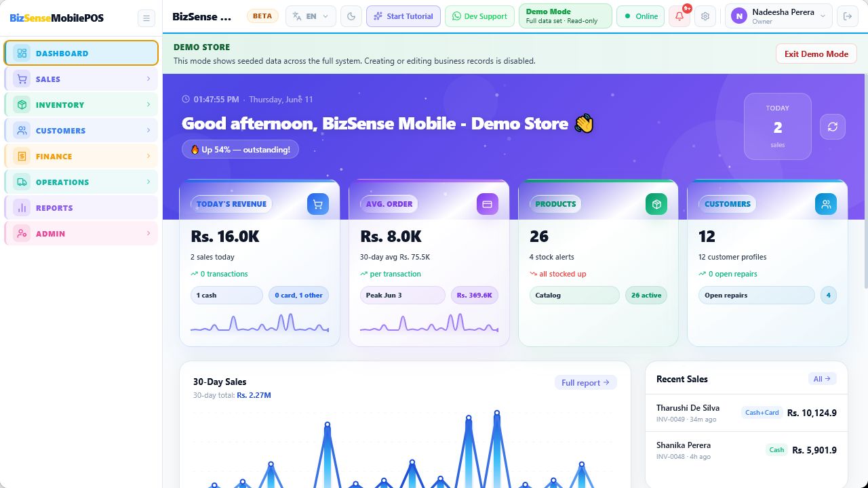Viewport: 868px width, 488px height.
Task: Click the Sales cart icon in sidebar
Action: pos(22,79)
